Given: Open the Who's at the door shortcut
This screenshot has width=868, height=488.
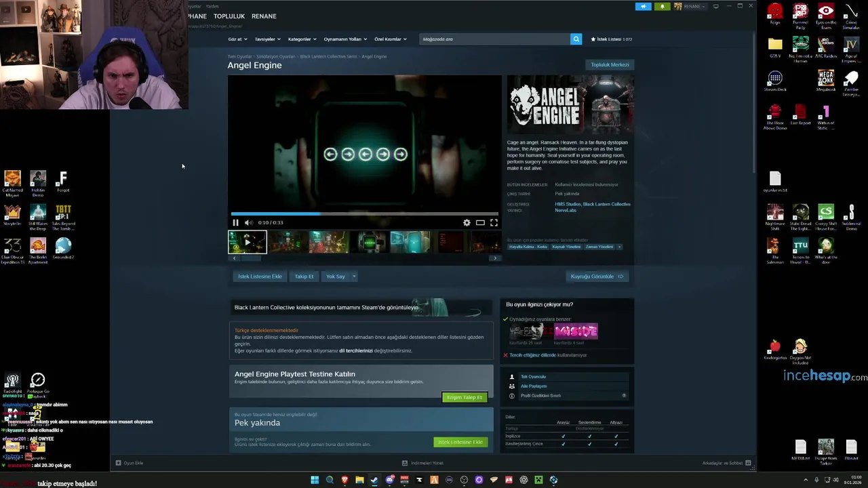Looking at the screenshot, I should (826, 251).
